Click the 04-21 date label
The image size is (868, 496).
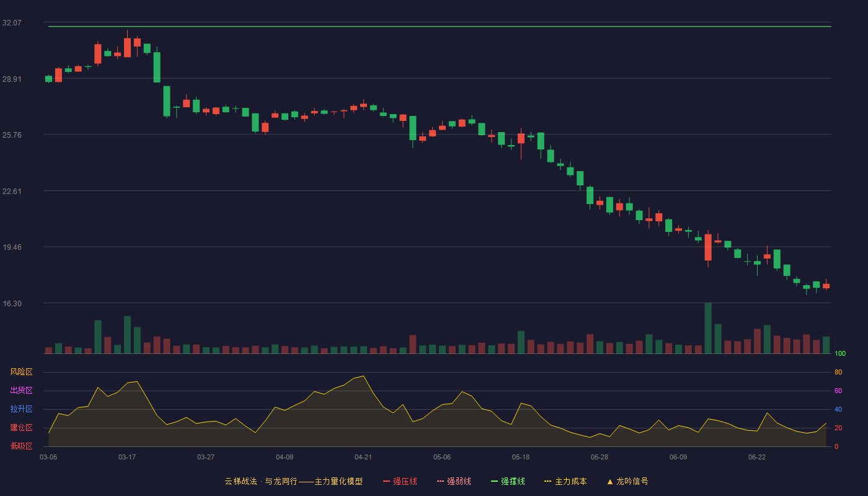pos(363,457)
